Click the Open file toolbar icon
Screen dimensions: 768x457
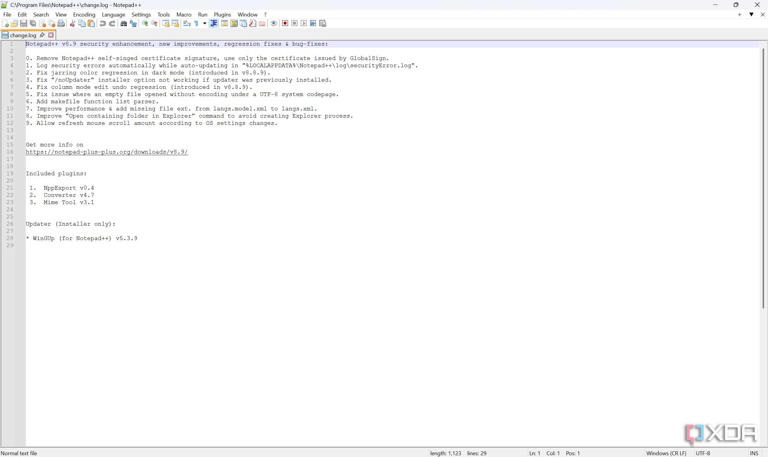[14, 23]
